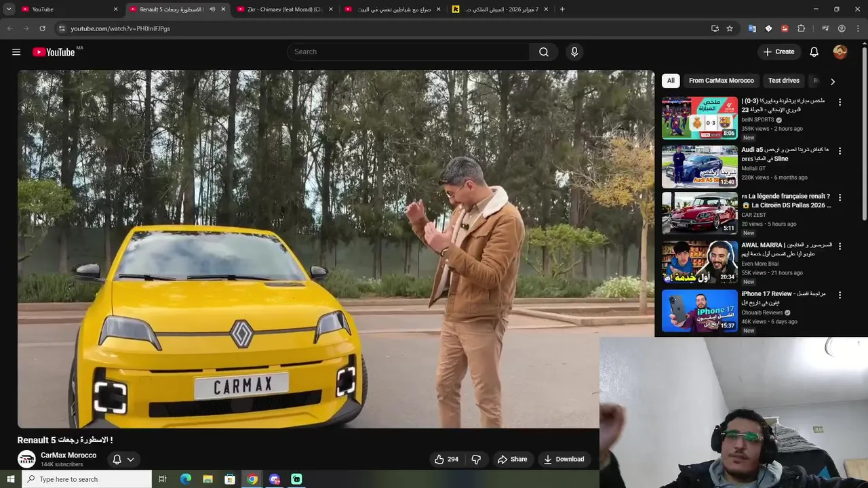Select the Test drives chip
Viewport: 868px width, 488px height.
(784, 81)
